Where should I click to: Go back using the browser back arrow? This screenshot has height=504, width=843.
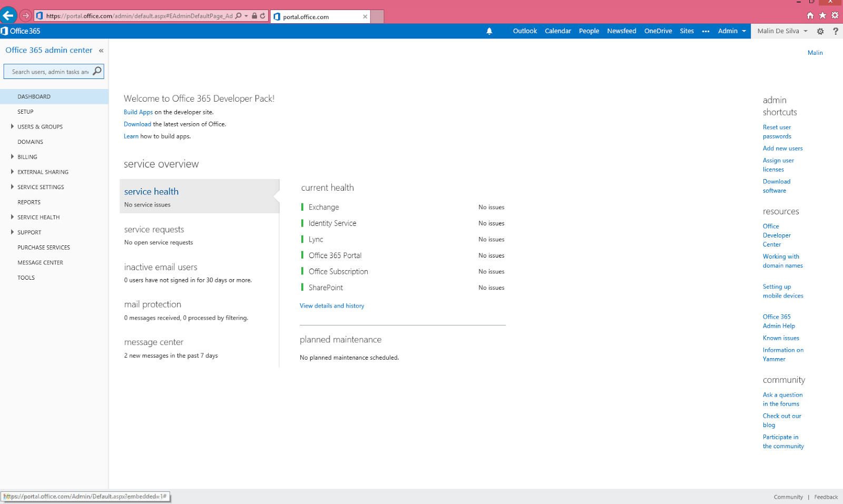click(x=8, y=16)
